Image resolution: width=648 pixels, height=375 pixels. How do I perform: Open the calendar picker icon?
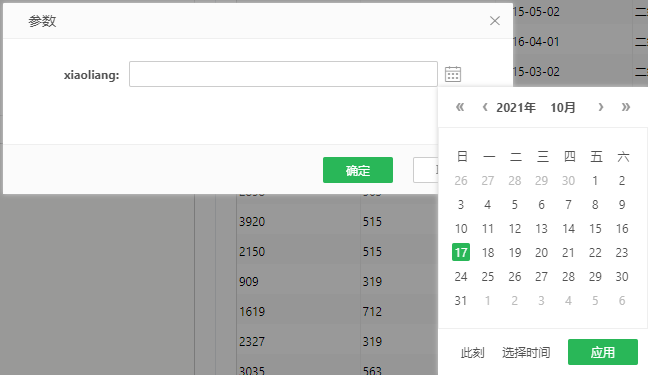[x=453, y=74]
